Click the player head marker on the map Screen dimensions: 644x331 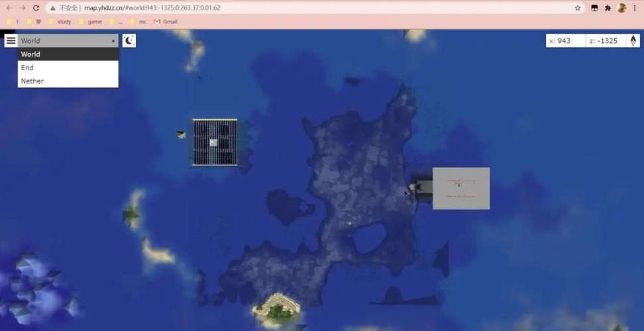[181, 134]
